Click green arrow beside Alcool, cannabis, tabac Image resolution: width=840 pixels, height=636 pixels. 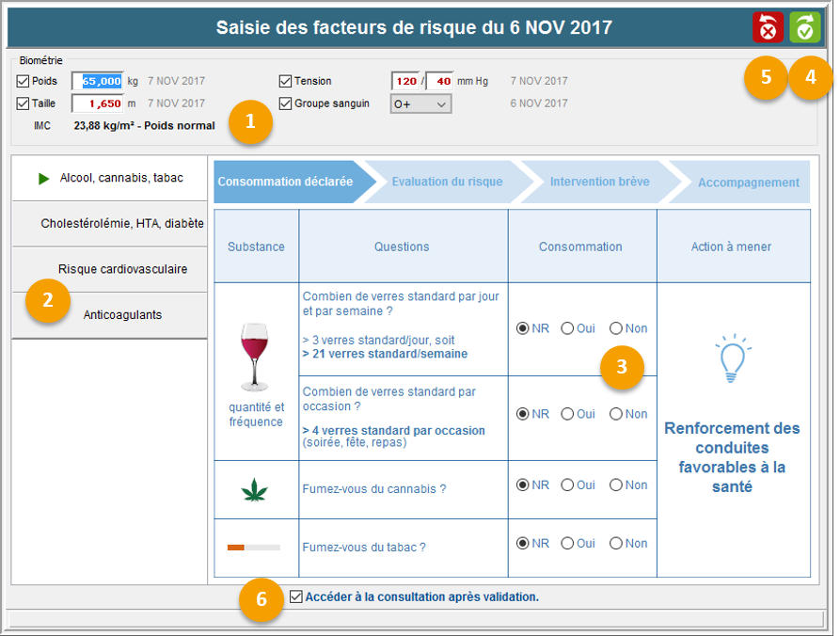[43, 178]
